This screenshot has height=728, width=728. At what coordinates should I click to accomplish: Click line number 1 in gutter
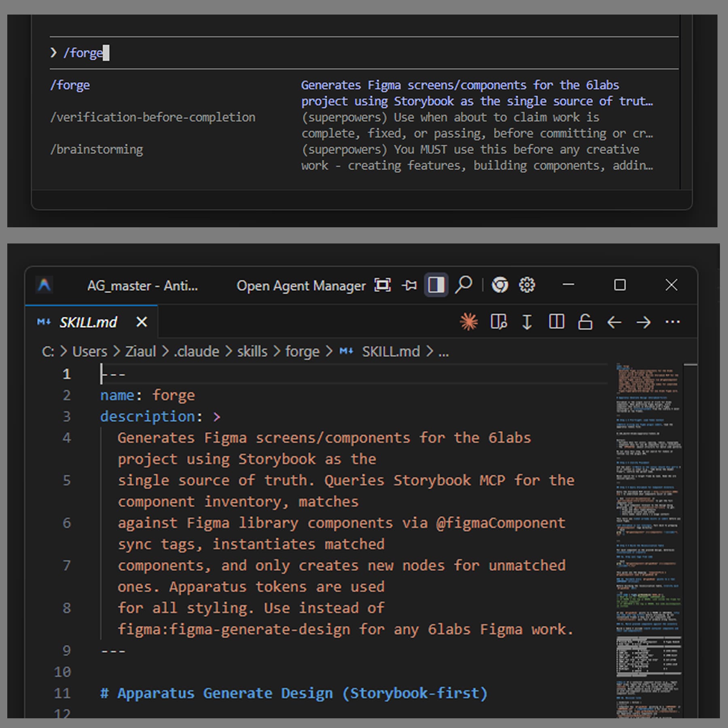coord(67,374)
